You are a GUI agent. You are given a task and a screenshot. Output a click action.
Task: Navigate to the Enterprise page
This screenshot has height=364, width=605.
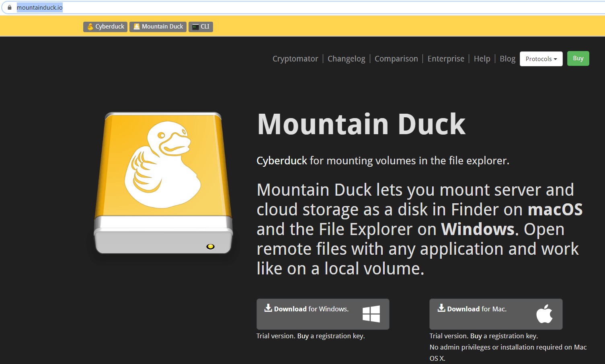coord(446,59)
